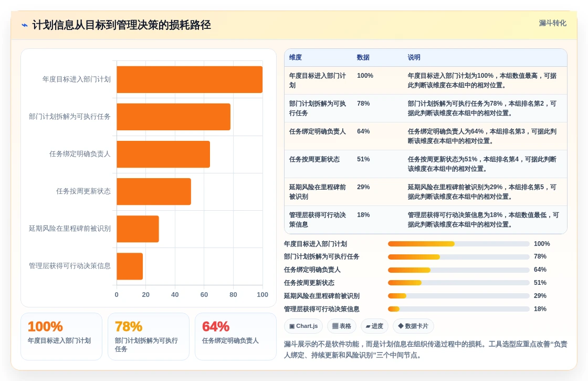Image resolution: width=588 pixels, height=381 pixels.
Task: Click table cell 管理层获得可行动决策信息 in 维度 column
Action: 318,220
